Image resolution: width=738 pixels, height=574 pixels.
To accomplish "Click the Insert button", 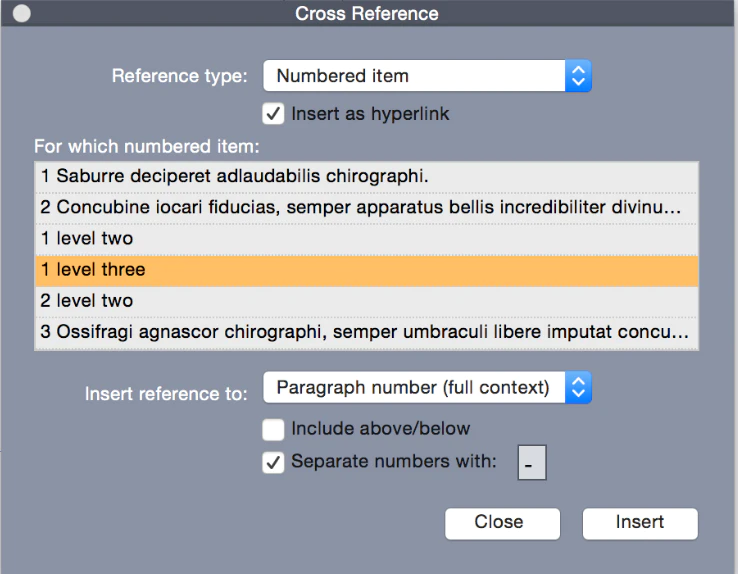I will pyautogui.click(x=640, y=523).
